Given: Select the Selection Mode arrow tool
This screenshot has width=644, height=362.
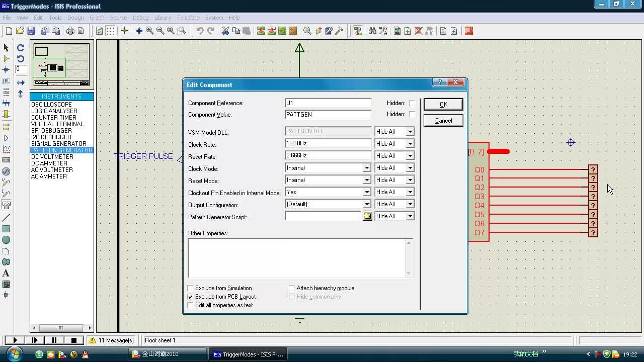Looking at the screenshot, I should click(6, 48).
